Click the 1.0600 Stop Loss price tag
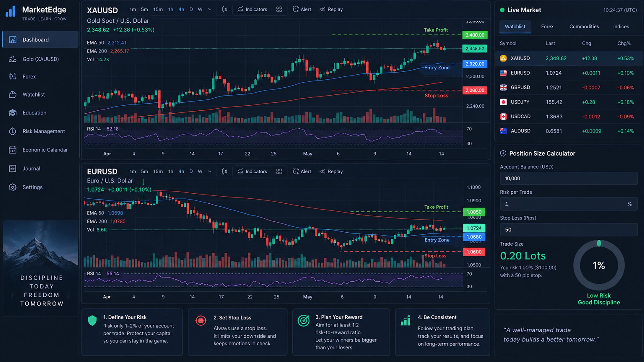 pos(474,252)
